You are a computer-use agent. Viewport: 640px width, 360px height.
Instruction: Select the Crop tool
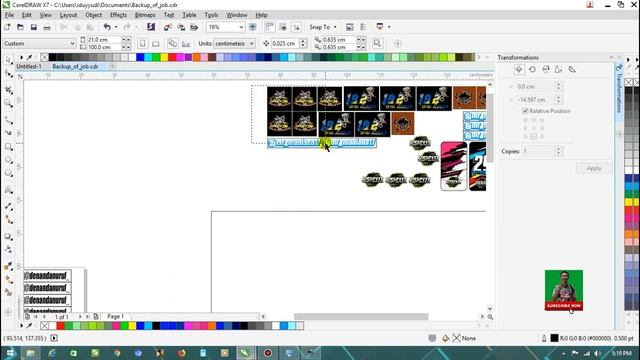coord(8,89)
